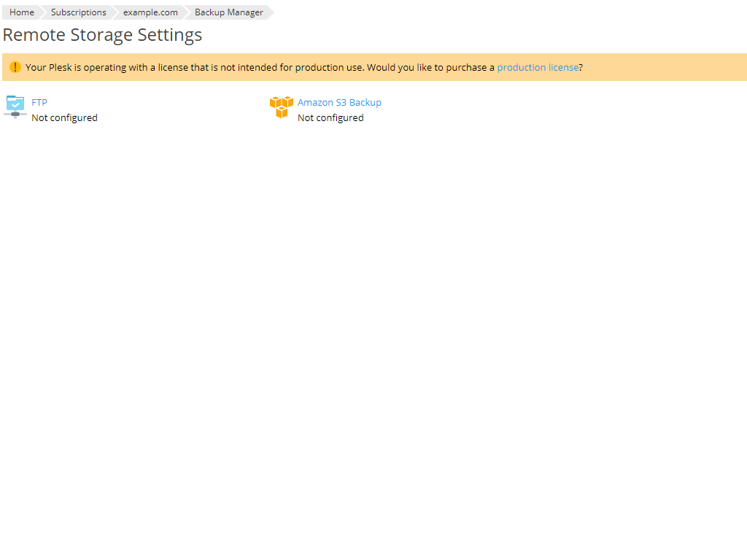The image size is (747, 560).
Task: Open Subscriptions from the breadcrumb trail
Action: [78, 12]
